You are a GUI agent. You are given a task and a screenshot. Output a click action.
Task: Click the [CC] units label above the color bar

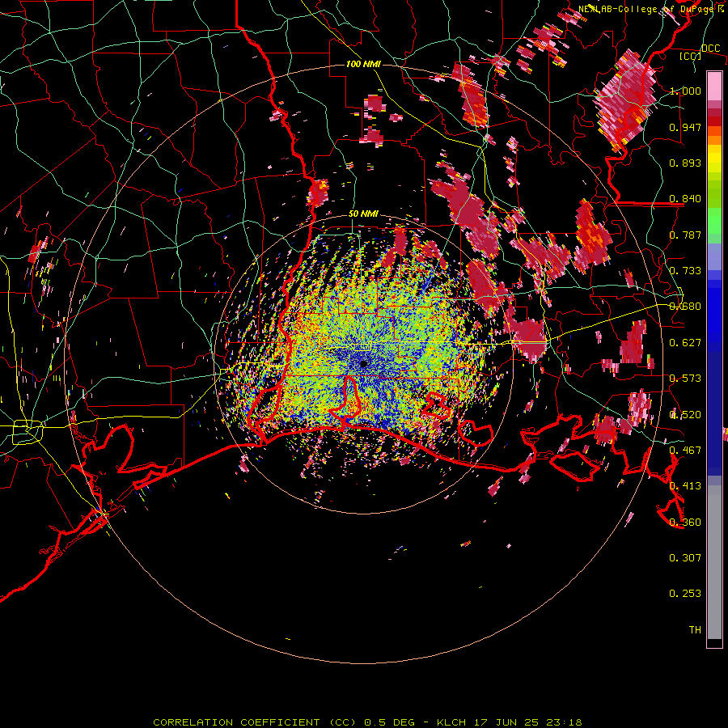click(x=690, y=56)
